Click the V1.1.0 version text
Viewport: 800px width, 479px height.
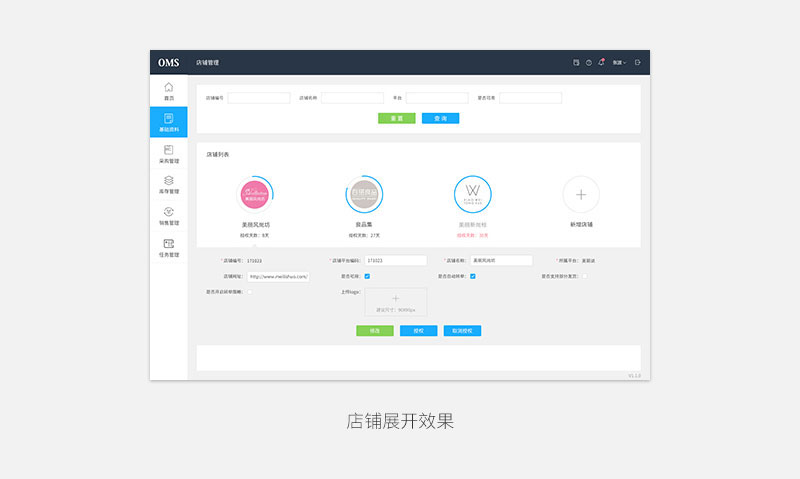pyautogui.click(x=634, y=376)
